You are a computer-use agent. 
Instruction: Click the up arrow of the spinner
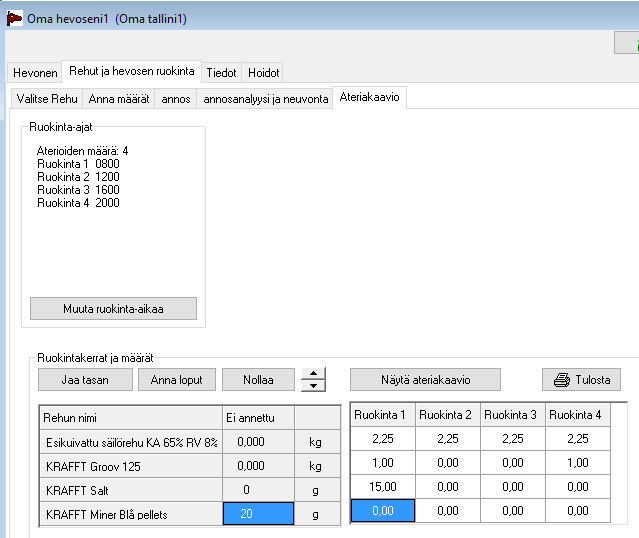(313, 374)
